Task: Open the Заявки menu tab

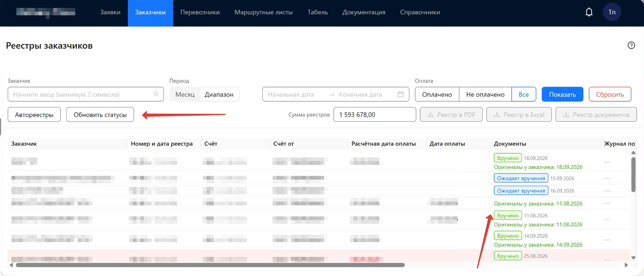Action: coord(110,12)
